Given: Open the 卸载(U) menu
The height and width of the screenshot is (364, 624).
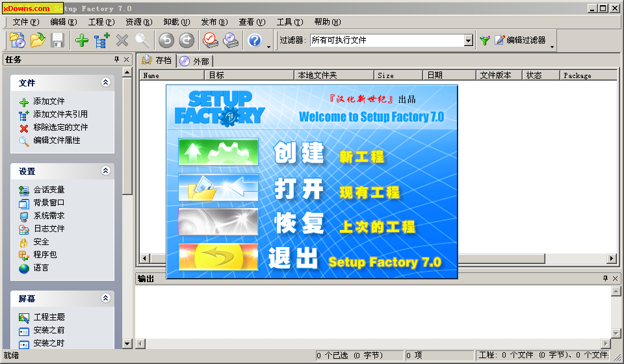Looking at the screenshot, I should coord(177,22).
